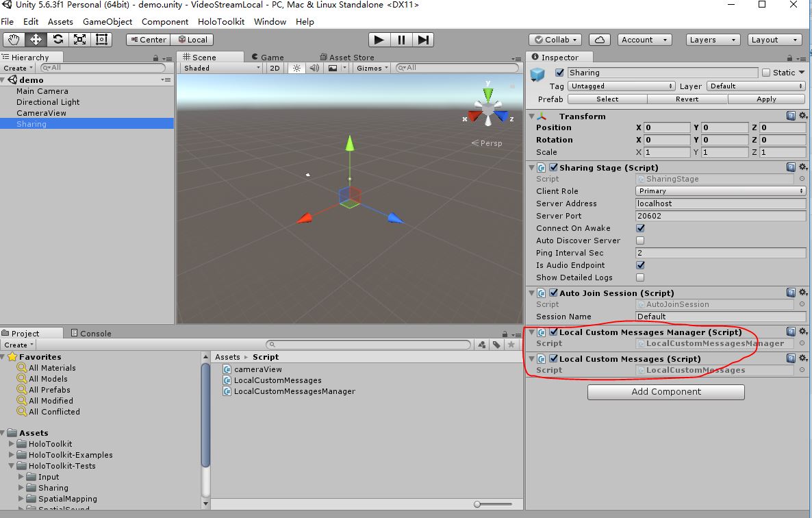Select the Move tool

[x=36, y=39]
